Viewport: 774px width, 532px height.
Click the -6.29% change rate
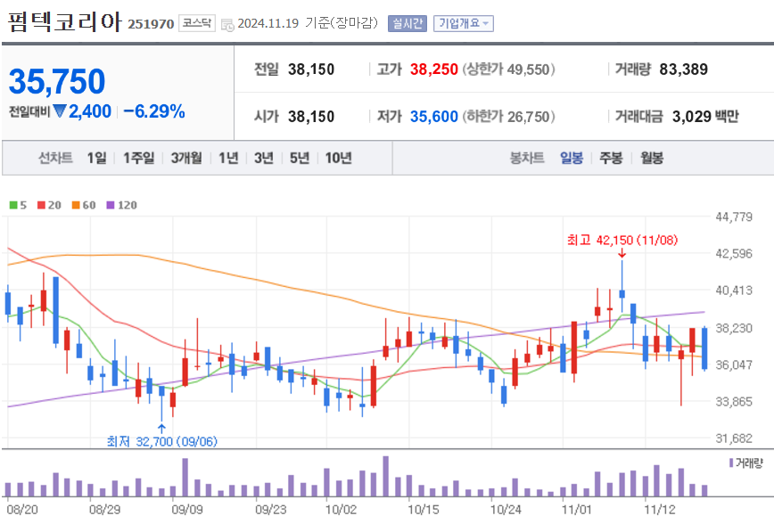(x=154, y=111)
